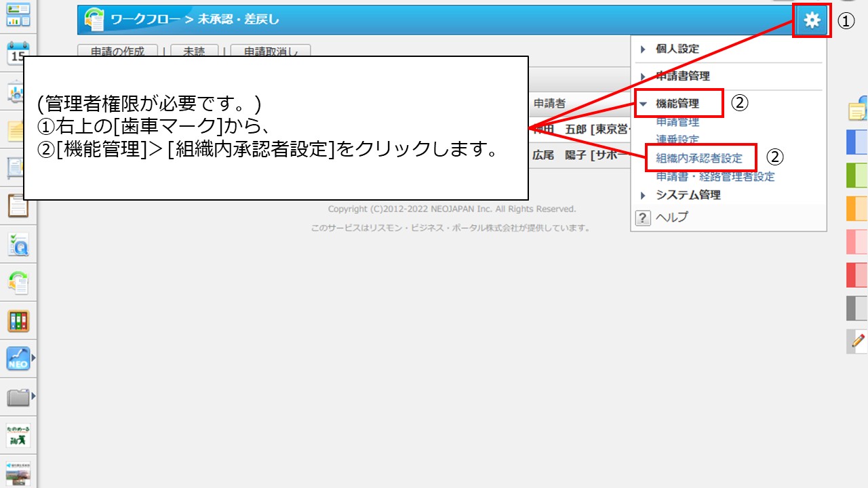Collapse the 機能管理 menu section
This screenshot has width=868, height=488.
pos(677,104)
